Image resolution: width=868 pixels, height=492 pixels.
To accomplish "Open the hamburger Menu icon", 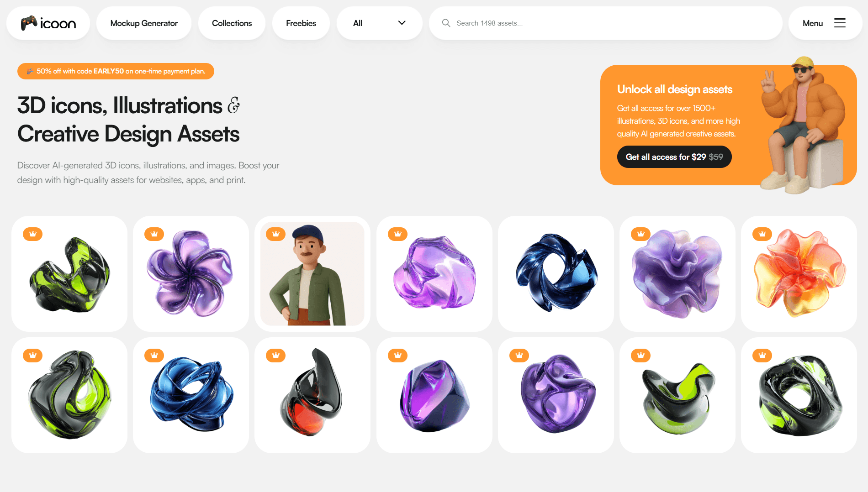I will point(840,23).
